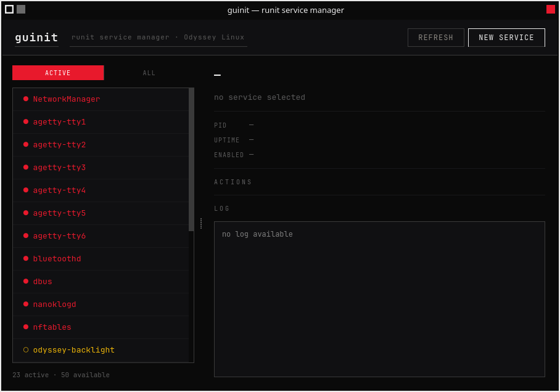This screenshot has height=392, width=560.
Task: Click the white square icon in title bar
Action: click(10, 9)
